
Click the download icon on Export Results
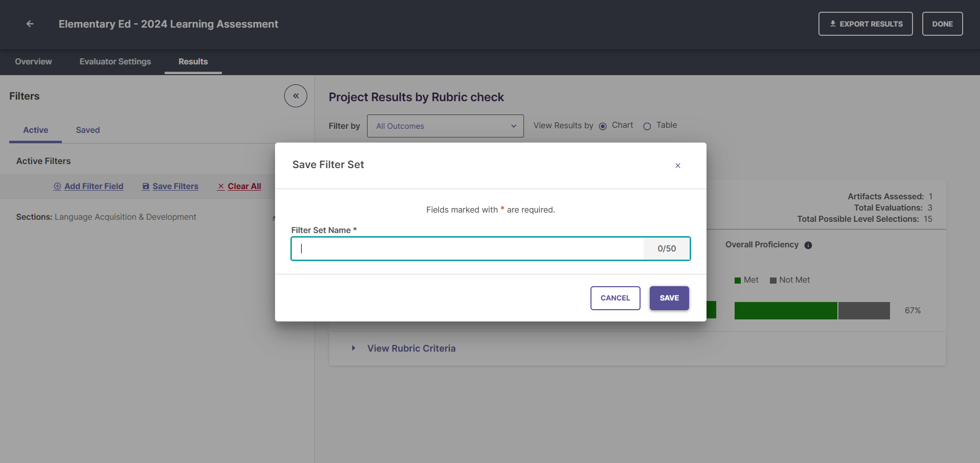(x=833, y=24)
